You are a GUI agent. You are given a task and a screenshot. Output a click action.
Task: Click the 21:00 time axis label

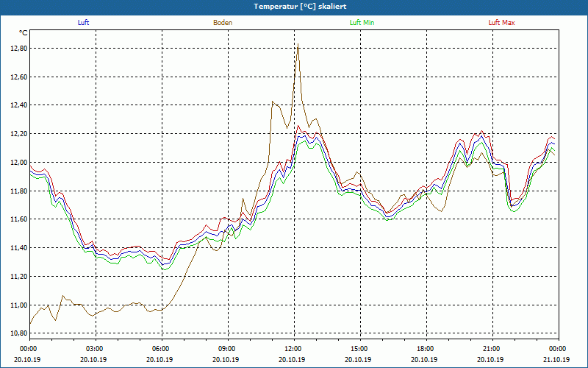[x=492, y=349]
